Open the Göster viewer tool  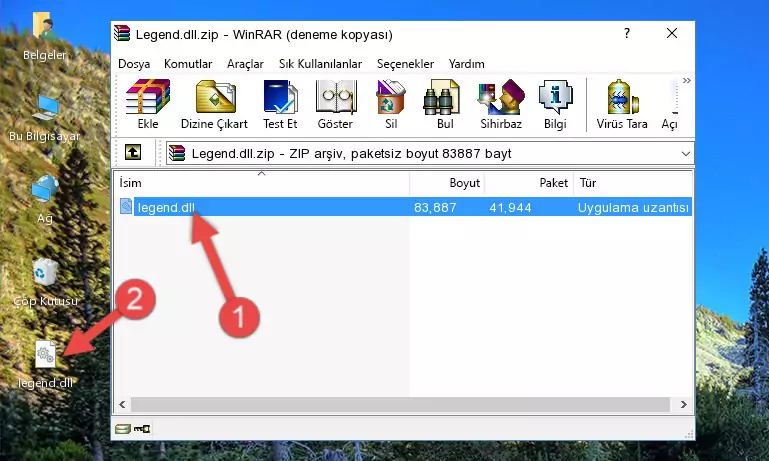click(335, 104)
